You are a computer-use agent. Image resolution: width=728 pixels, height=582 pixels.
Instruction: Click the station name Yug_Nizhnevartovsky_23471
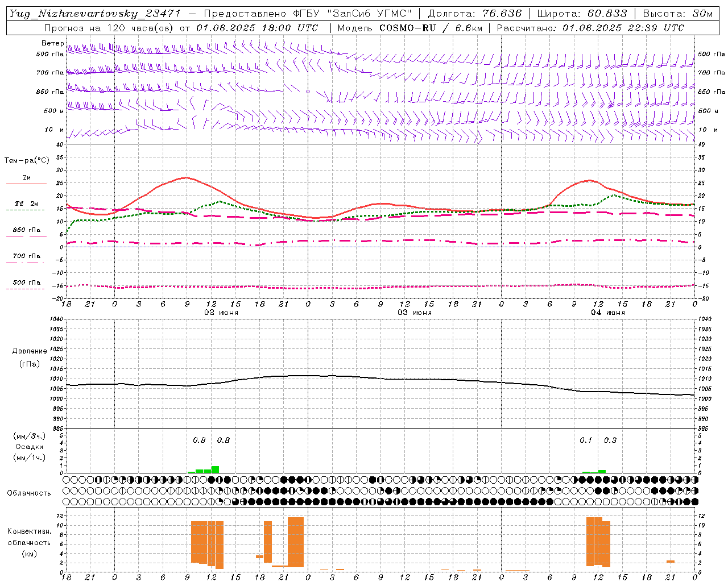click(x=95, y=14)
